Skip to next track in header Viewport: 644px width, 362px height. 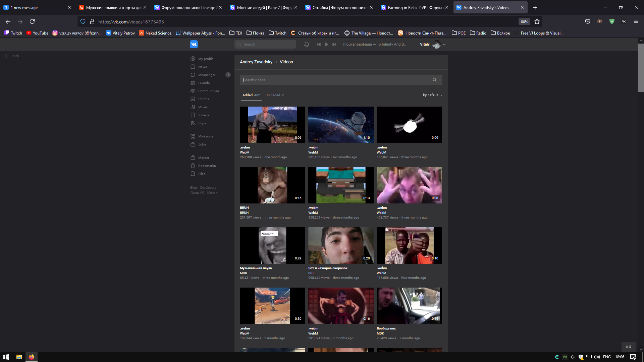coord(334,44)
